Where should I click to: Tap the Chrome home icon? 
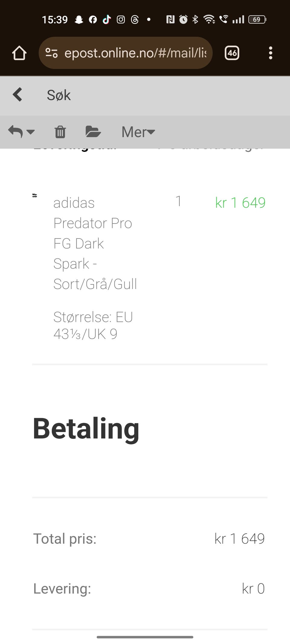click(x=19, y=53)
